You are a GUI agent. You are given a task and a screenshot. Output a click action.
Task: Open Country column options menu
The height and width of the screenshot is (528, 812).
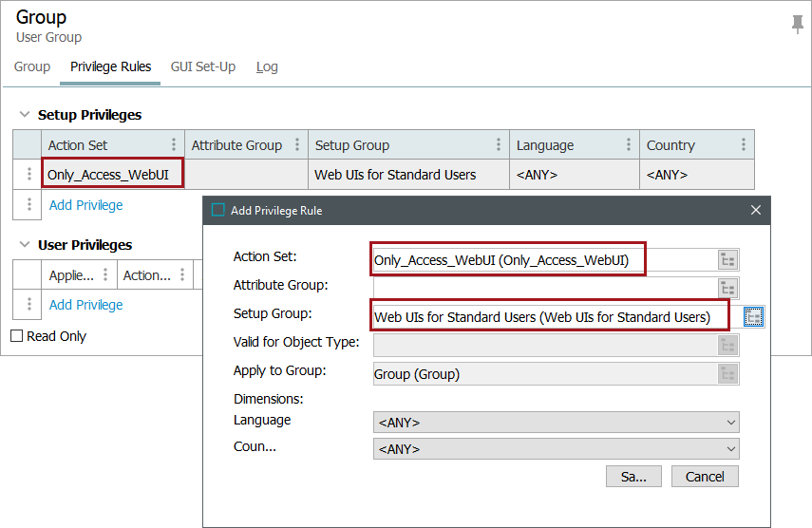tap(744, 145)
